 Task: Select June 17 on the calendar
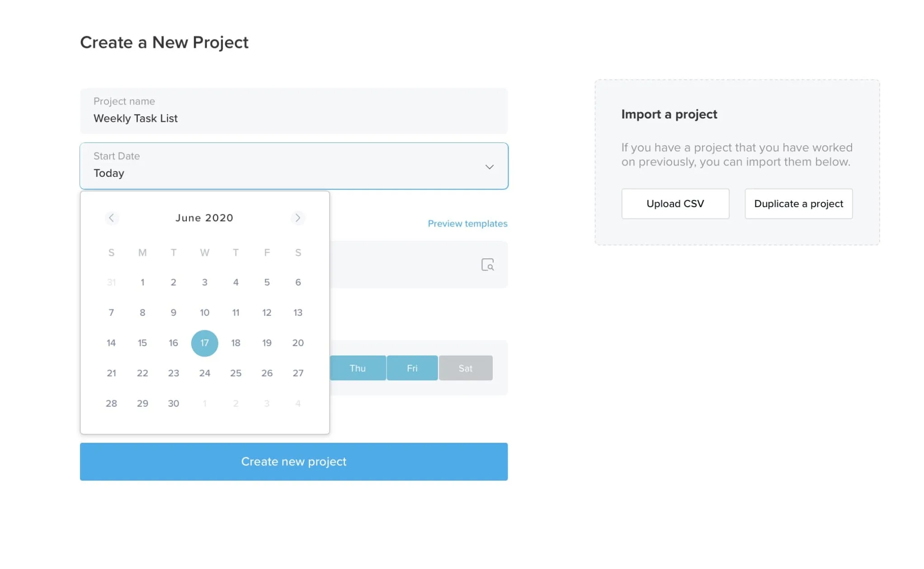205,342
